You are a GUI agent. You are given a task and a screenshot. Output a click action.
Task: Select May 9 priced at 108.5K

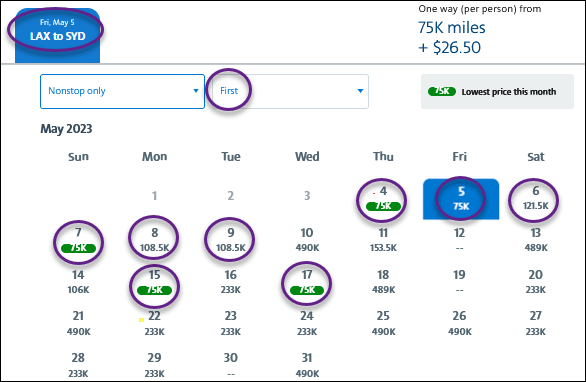click(x=231, y=240)
